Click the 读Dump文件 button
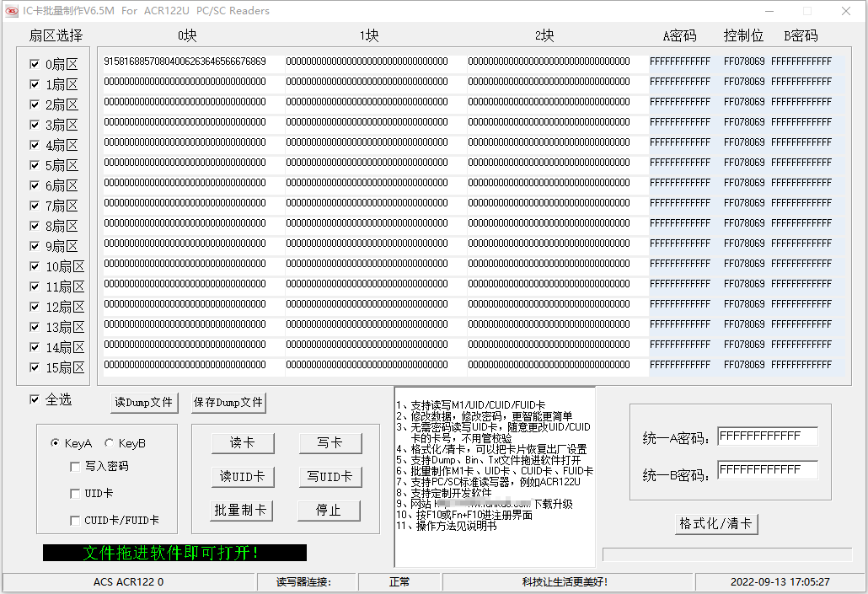The width and height of the screenshot is (868, 594). click(x=144, y=403)
